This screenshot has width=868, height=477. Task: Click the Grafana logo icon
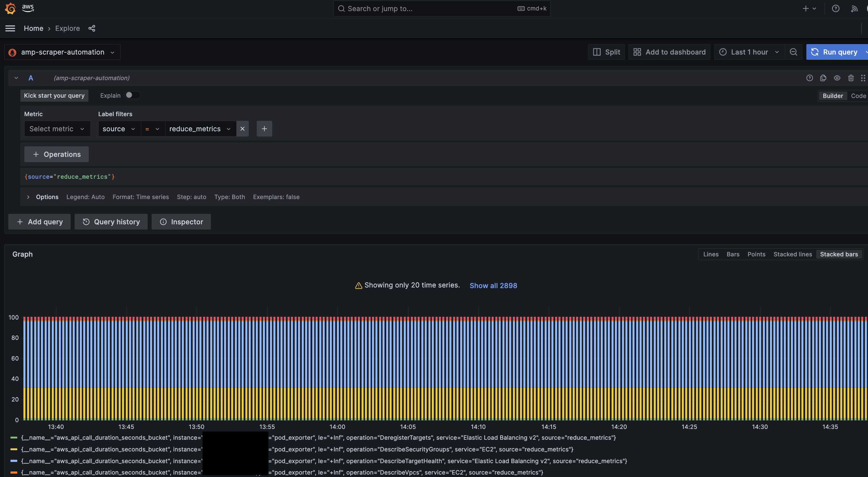point(10,8)
